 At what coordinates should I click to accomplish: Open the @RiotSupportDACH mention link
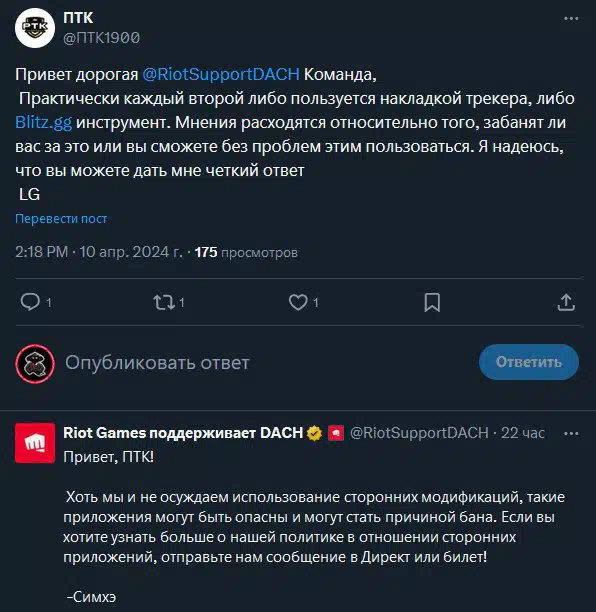(221, 74)
